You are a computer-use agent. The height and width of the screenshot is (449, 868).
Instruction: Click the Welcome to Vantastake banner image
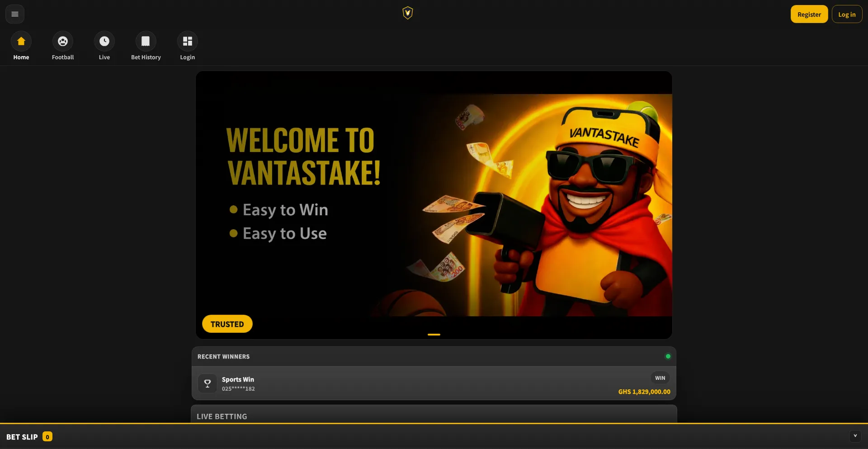click(434, 205)
